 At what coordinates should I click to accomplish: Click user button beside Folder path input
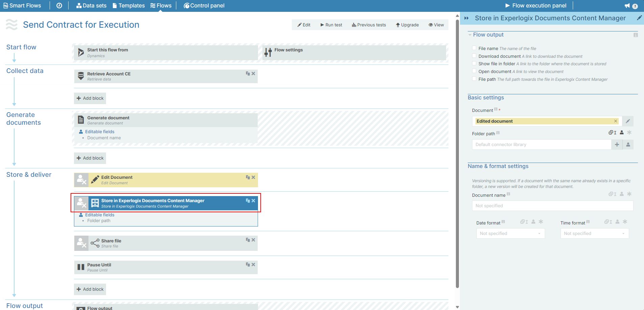[628, 144]
